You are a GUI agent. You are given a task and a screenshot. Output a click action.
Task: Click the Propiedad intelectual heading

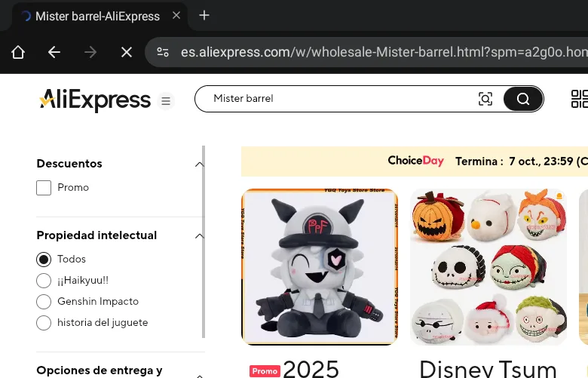click(x=96, y=235)
